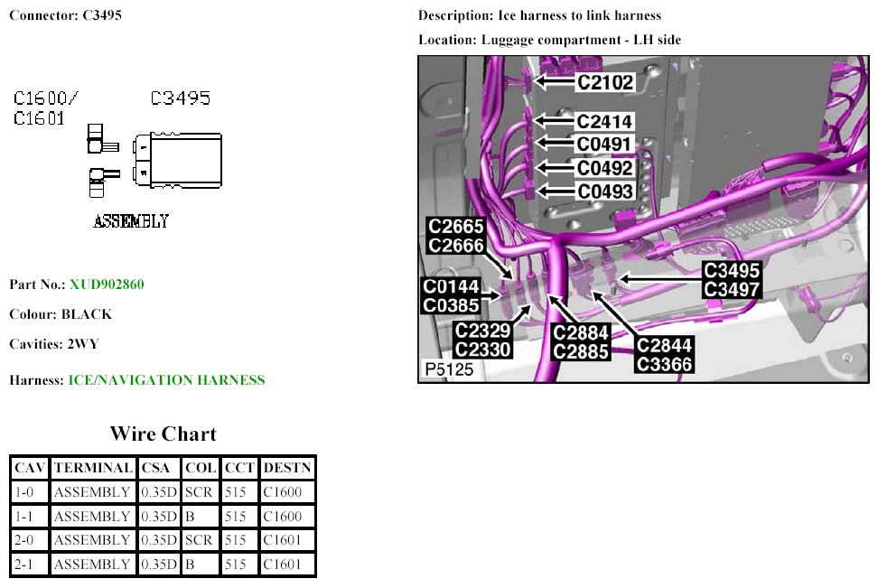Select the DESTN column header
Viewport: 878px width, 588px height.
(x=287, y=468)
